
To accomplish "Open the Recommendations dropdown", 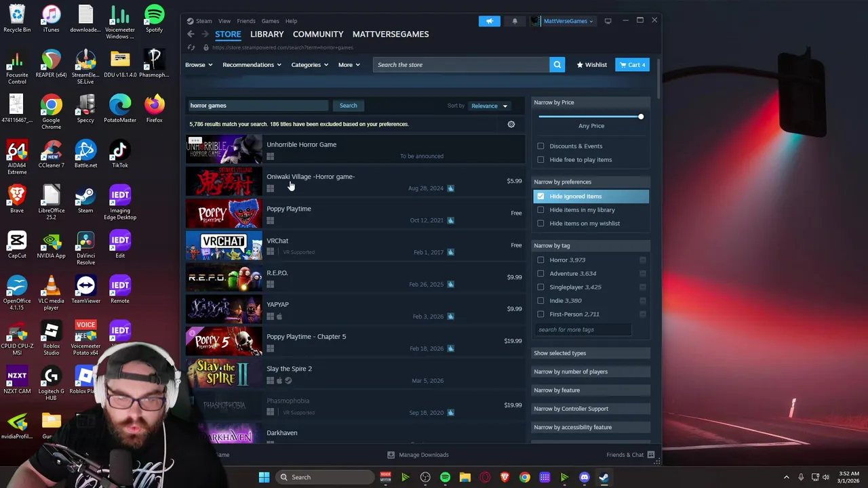I will coord(252,64).
